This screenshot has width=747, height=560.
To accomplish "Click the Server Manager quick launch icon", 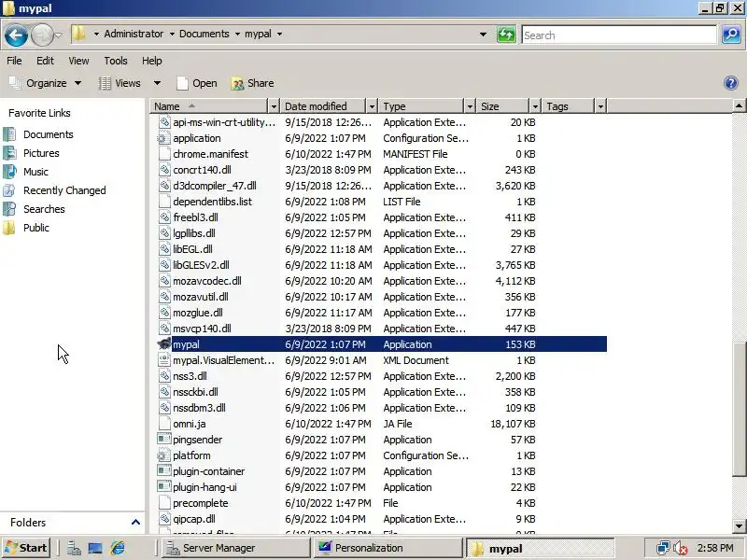I will pos(74,548).
